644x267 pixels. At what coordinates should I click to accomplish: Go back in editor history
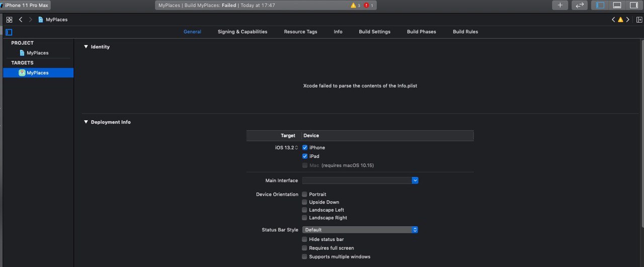pyautogui.click(x=21, y=20)
